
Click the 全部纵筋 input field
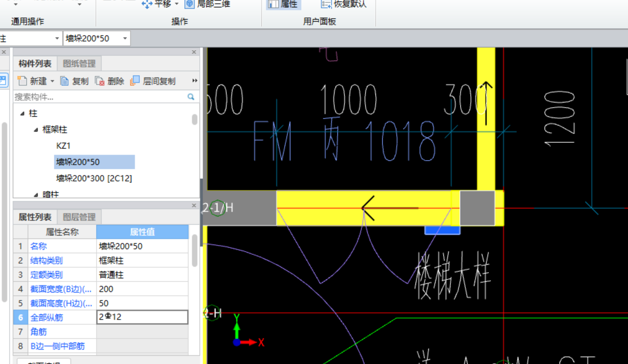coord(142,317)
